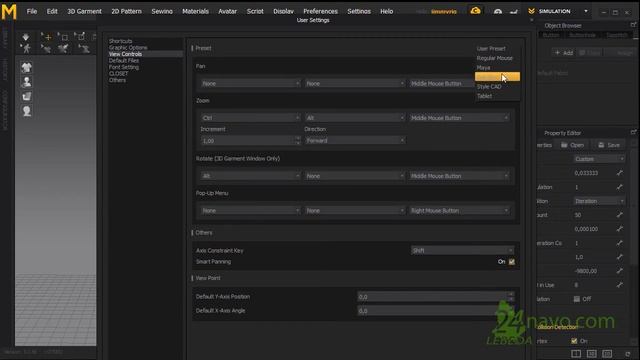This screenshot has width=640, height=360.
Task: Click the Zoom Increment 1,00 field
Action: pos(247,141)
